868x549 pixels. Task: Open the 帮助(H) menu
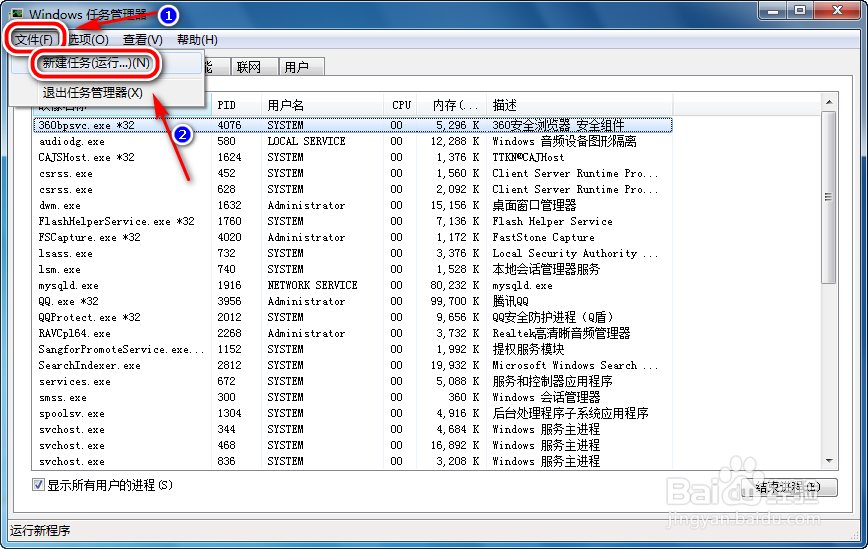[197, 40]
